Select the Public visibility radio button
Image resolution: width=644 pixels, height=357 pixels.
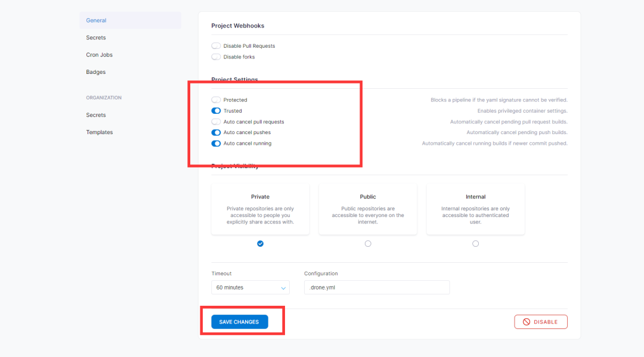click(x=368, y=244)
